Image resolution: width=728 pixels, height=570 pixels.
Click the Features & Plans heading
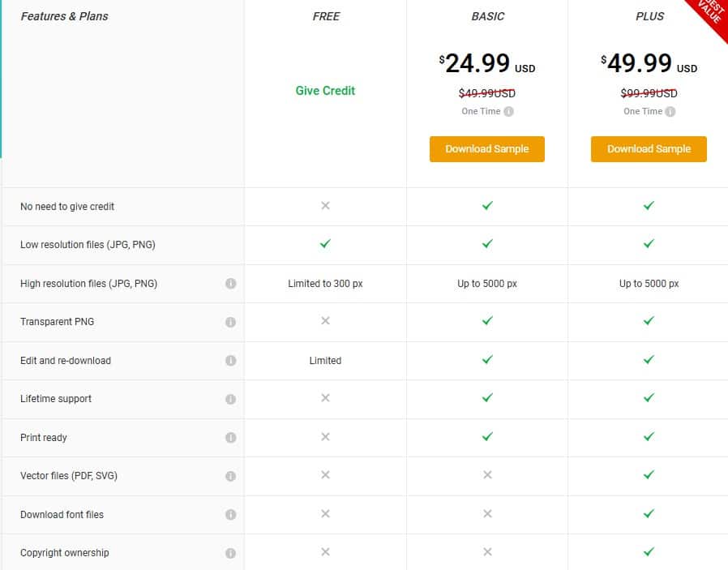[65, 16]
